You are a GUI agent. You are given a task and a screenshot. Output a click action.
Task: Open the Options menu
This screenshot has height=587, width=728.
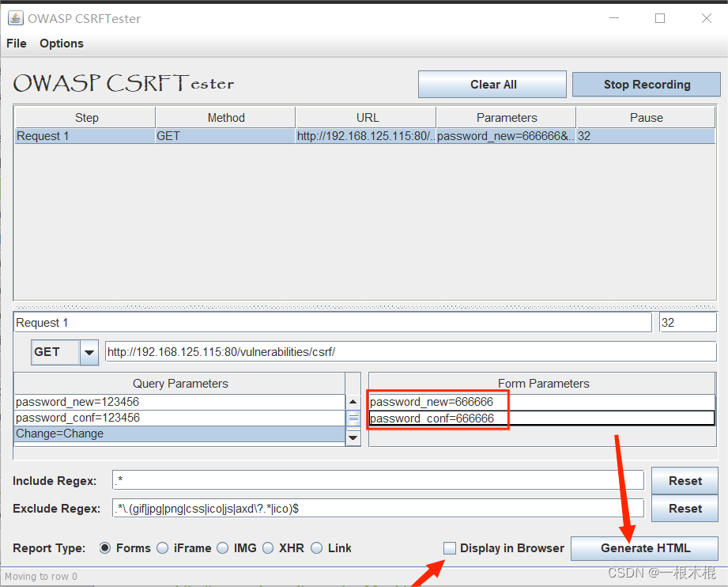[x=62, y=44]
